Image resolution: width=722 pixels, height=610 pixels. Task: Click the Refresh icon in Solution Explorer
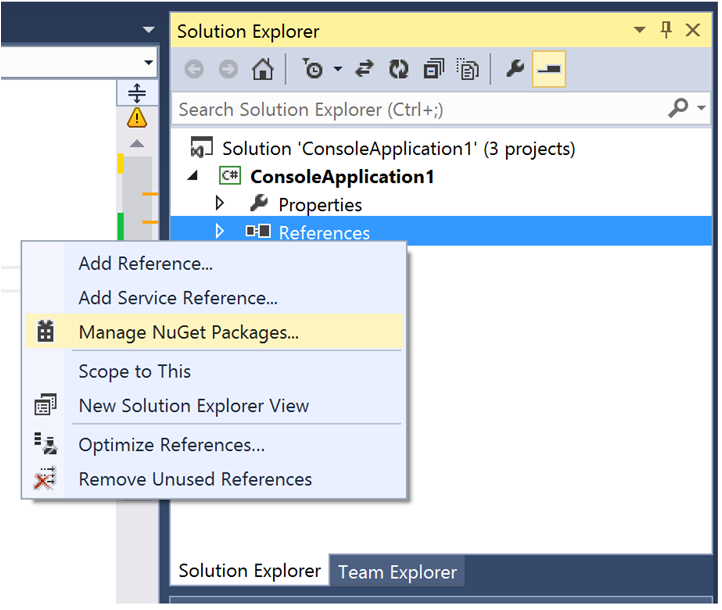pyautogui.click(x=399, y=69)
